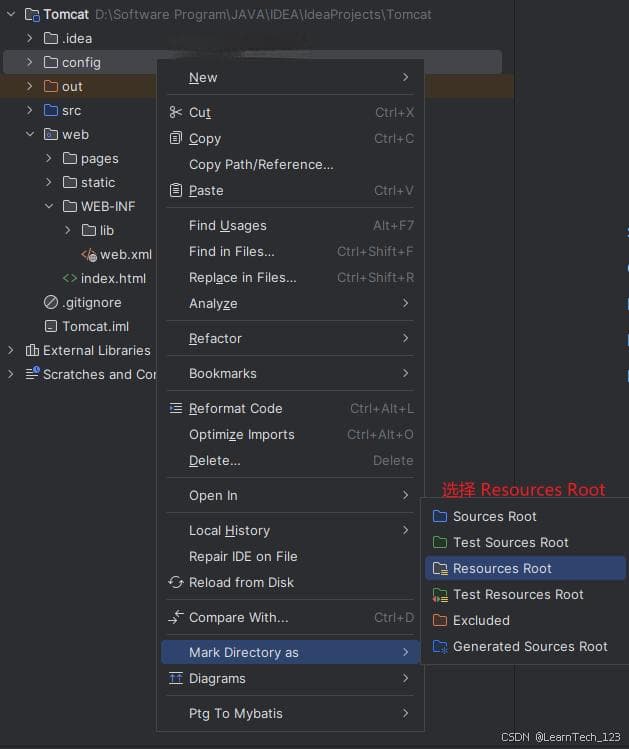Click the Tomcat.iml file icon
This screenshot has width=629, height=749.
(51, 326)
